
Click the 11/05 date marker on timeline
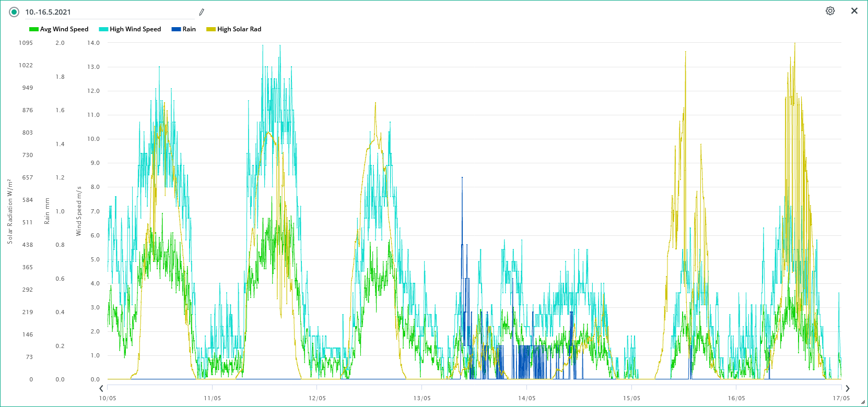pyautogui.click(x=213, y=398)
